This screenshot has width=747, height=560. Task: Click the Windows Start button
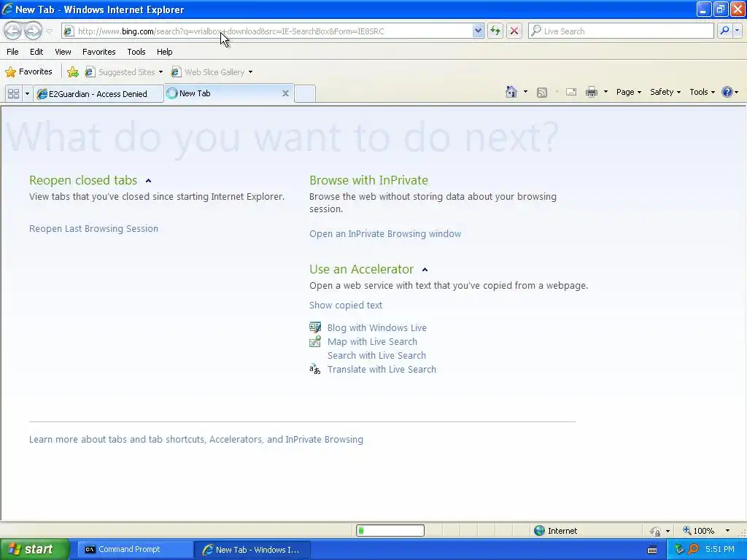pos(35,549)
